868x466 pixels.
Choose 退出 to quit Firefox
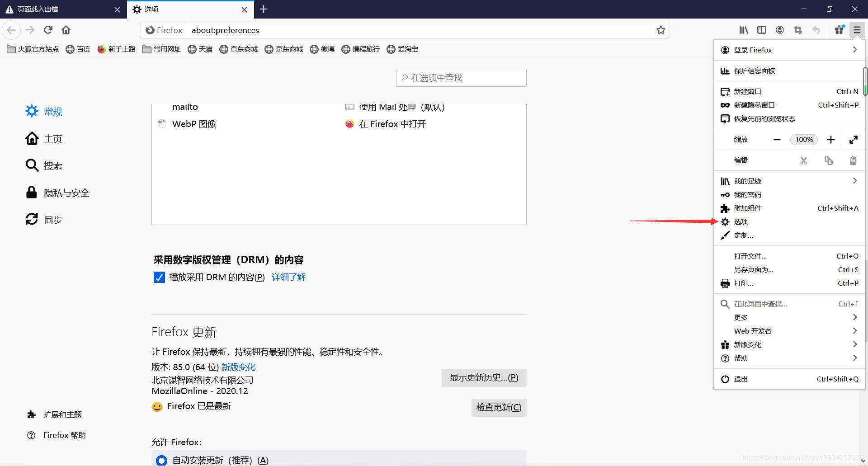click(789, 379)
